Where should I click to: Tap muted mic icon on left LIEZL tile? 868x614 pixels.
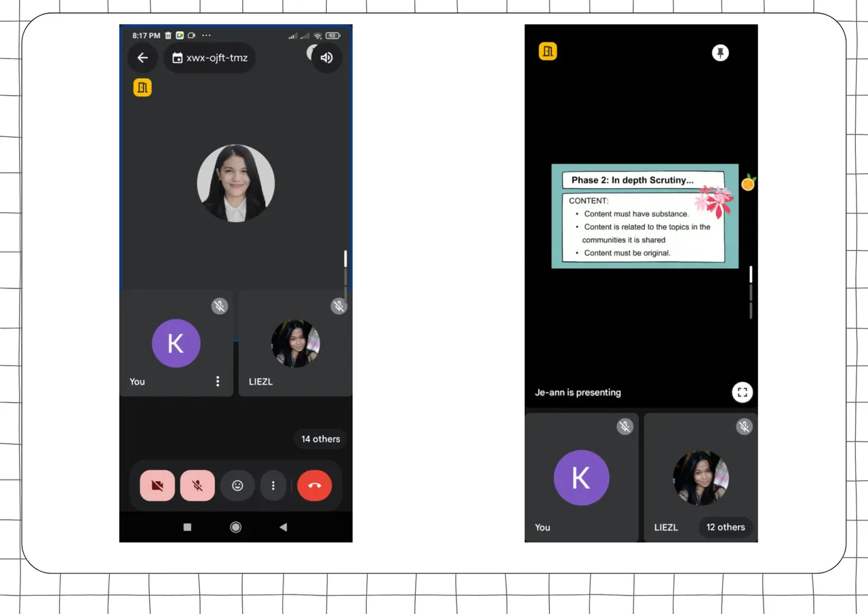338,306
